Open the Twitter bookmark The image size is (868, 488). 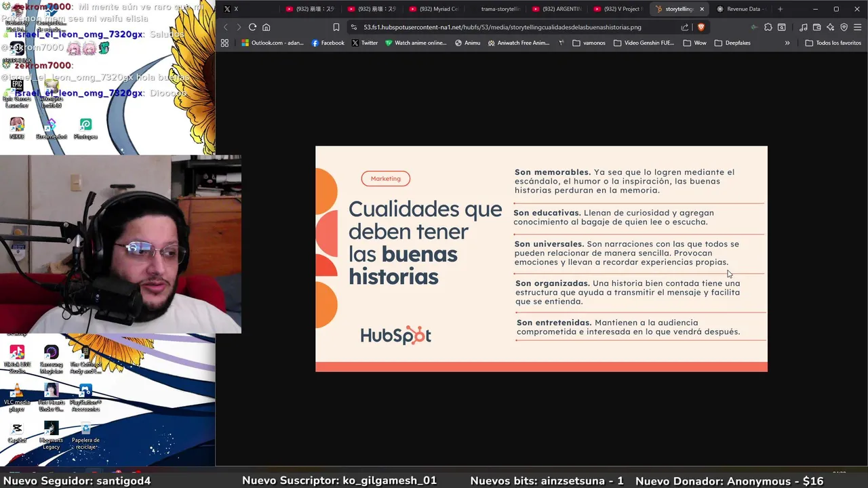coord(365,43)
